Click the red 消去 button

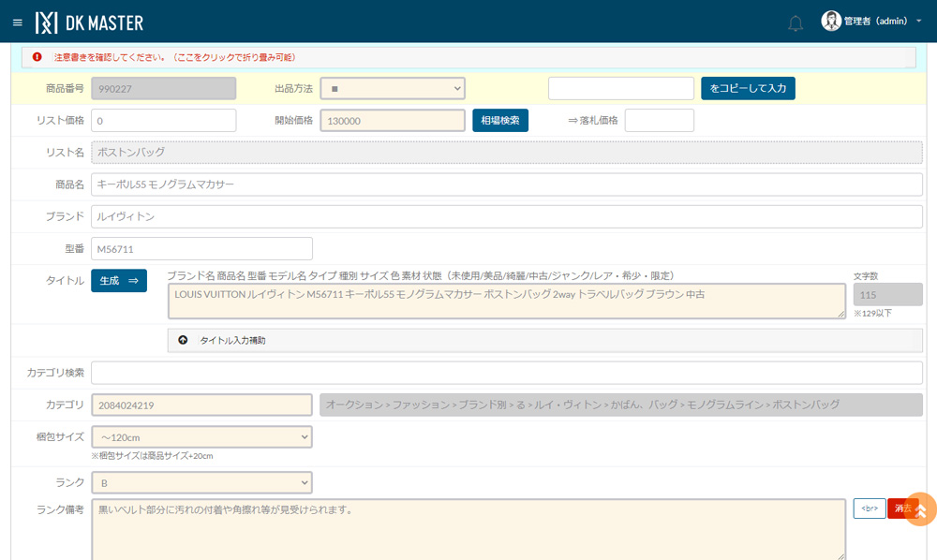tap(902, 508)
